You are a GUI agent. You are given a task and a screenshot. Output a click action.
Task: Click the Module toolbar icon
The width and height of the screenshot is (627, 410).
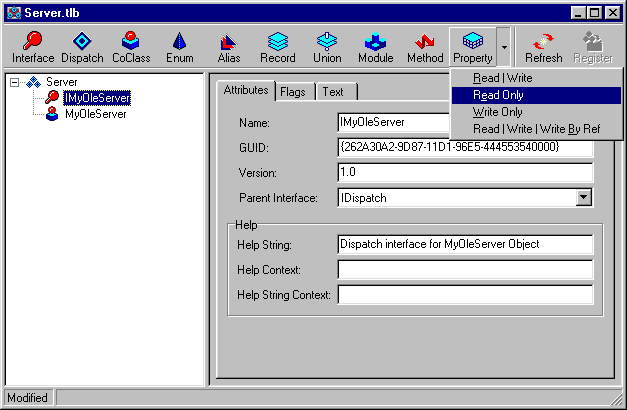tap(376, 47)
